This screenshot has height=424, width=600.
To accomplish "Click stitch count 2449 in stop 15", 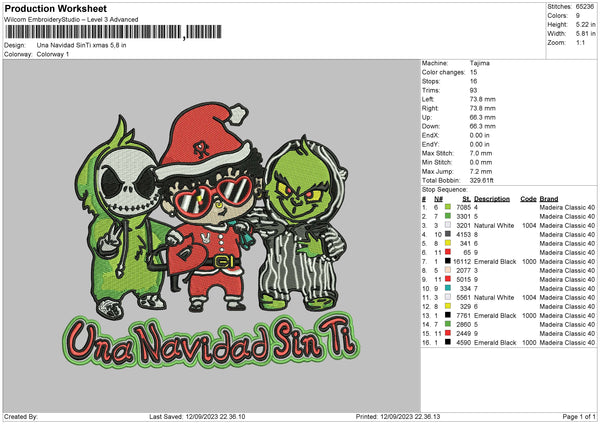I will (463, 333).
